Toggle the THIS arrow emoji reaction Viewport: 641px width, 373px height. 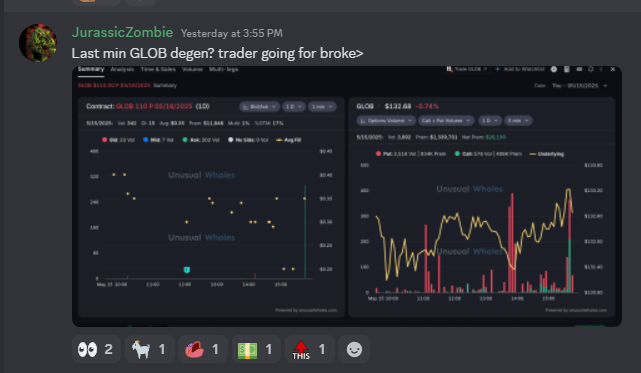(x=309, y=349)
